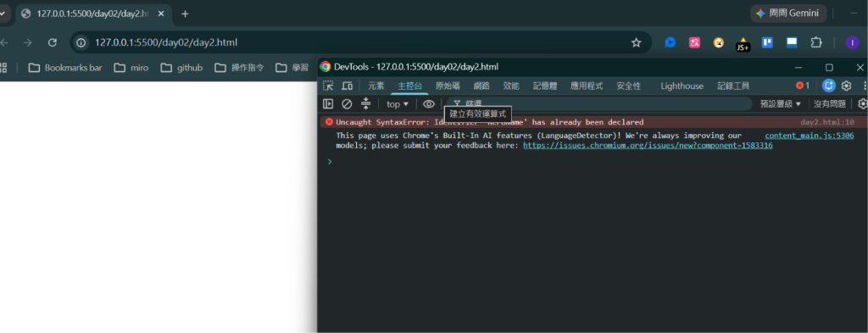Click the orange round extension icon

[x=719, y=42]
